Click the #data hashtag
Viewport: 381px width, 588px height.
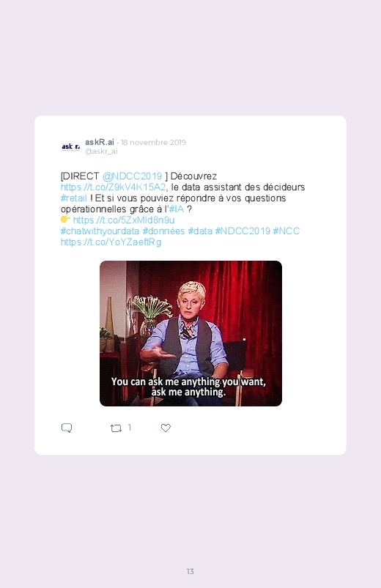[x=200, y=231]
